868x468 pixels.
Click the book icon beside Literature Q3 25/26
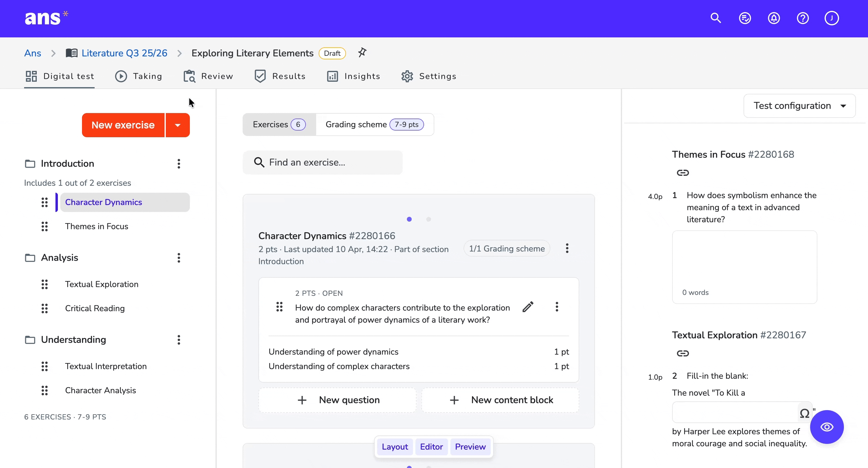[x=71, y=53]
